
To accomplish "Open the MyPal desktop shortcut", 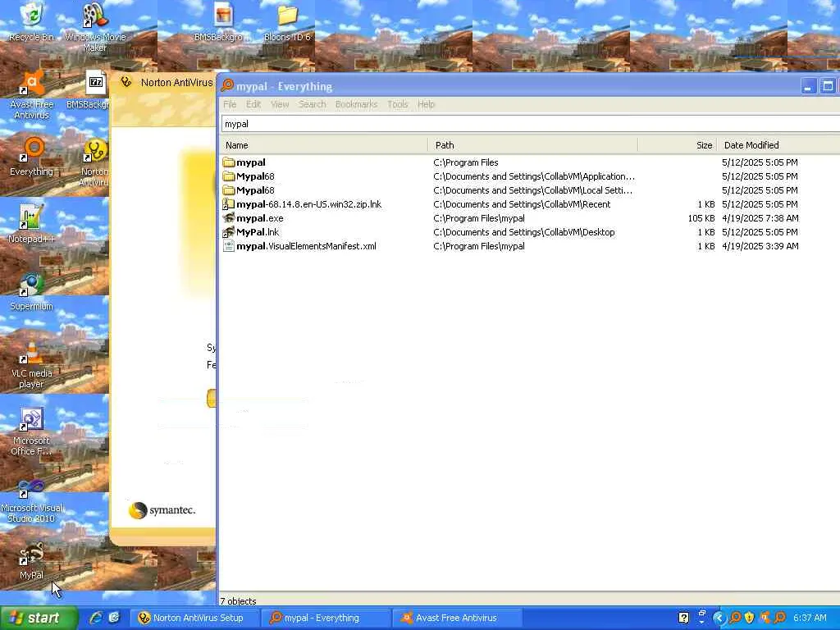I will pos(32,560).
